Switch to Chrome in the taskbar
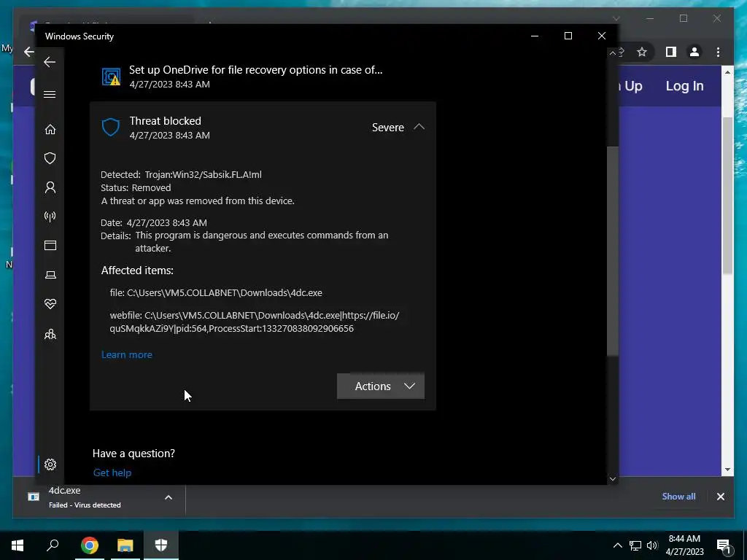Viewport: 747px width, 560px height. coord(89,545)
